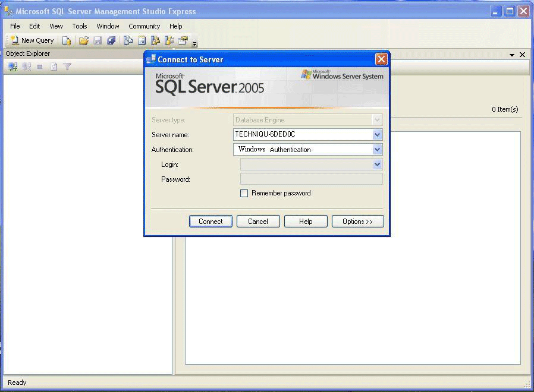Open the Registered Servers toolbar icon
The width and height of the screenshot is (534, 392).
[128, 40]
